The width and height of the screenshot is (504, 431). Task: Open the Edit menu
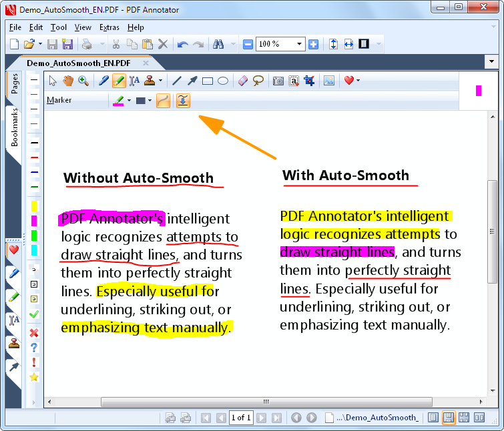coord(36,27)
